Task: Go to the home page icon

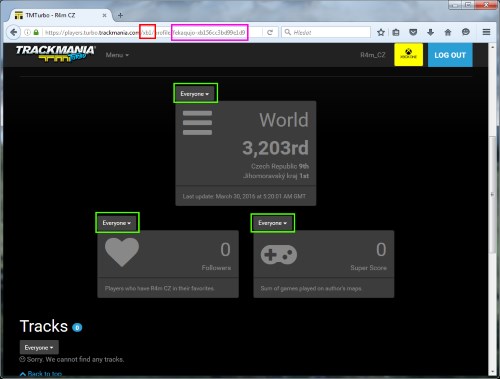Action: pos(448,32)
